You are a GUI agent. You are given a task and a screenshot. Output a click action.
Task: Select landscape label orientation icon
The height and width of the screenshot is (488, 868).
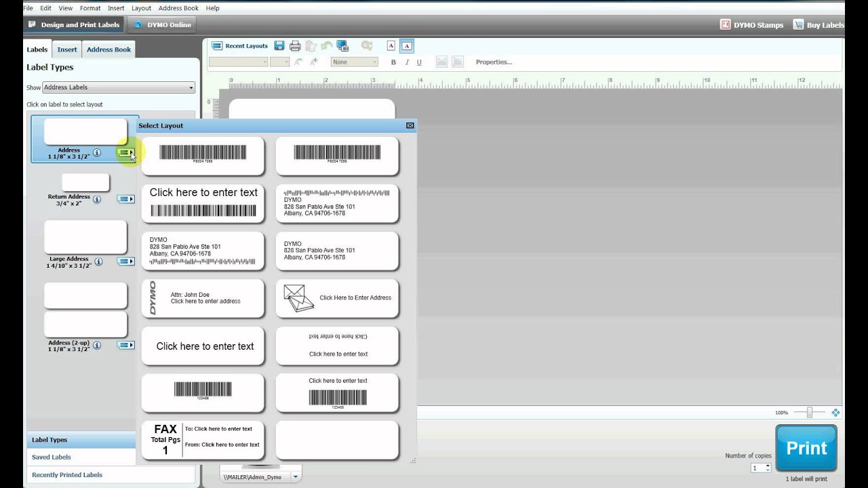coord(407,46)
